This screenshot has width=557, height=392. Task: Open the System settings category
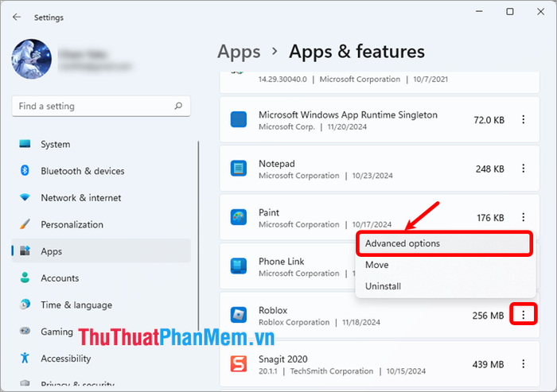pyautogui.click(x=101, y=144)
